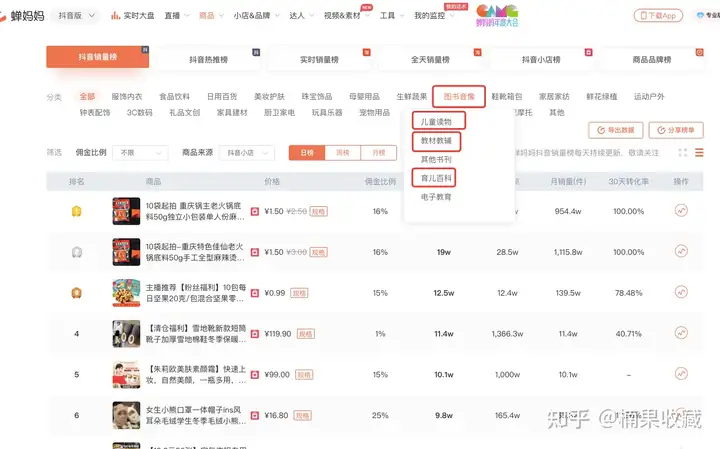Screen dimensions: 720x449
Task: Open trend chart icon for the 1,115.8w row
Action: 681,251
